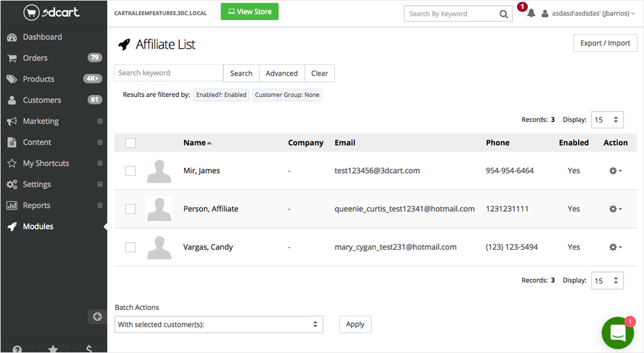Open the top Display records dropdown
Viewport: 644px width, 353px height.
[607, 119]
